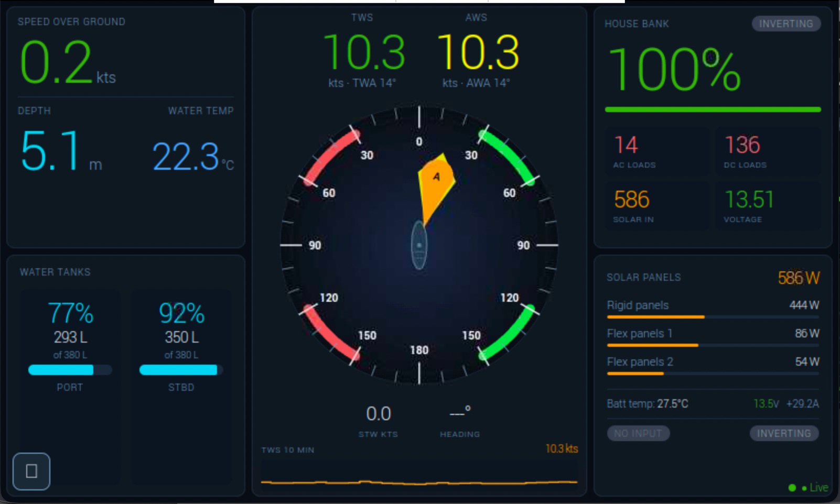Click the INVERTING pill under Batt temp
The image size is (840, 504).
point(784,433)
